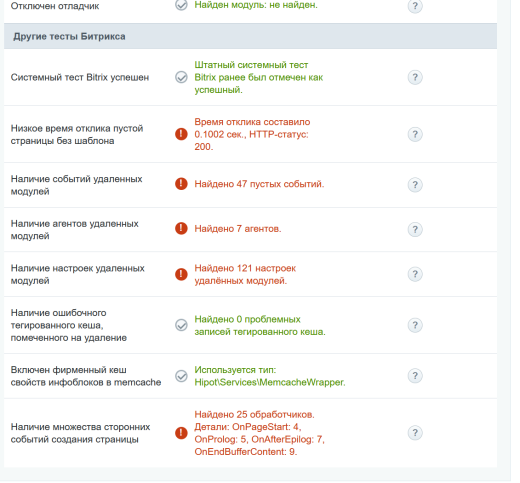The height and width of the screenshot is (483, 520).
Task: Click red error icon next to 'Найдено 121 настроек'
Action: [181, 274]
